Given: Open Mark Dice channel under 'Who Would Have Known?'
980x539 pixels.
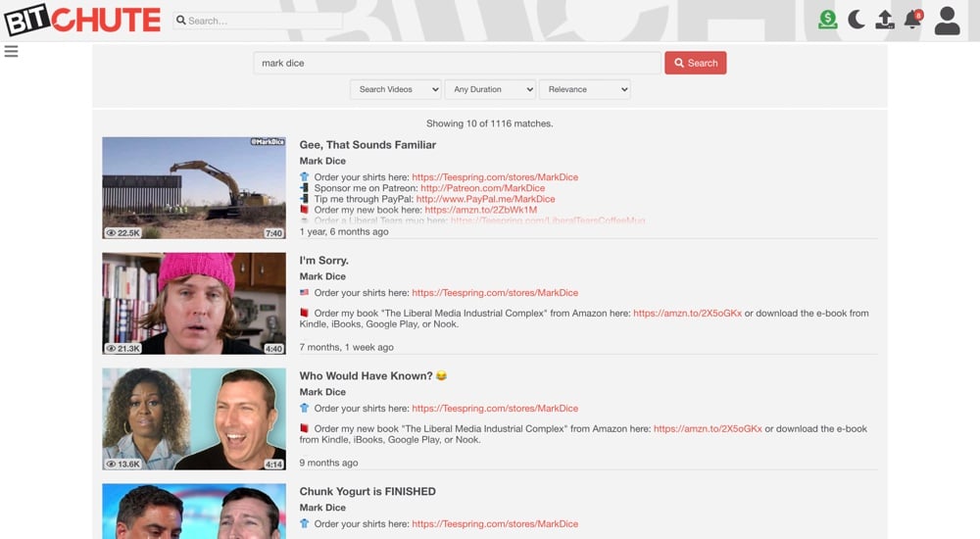Looking at the screenshot, I should (x=322, y=392).
